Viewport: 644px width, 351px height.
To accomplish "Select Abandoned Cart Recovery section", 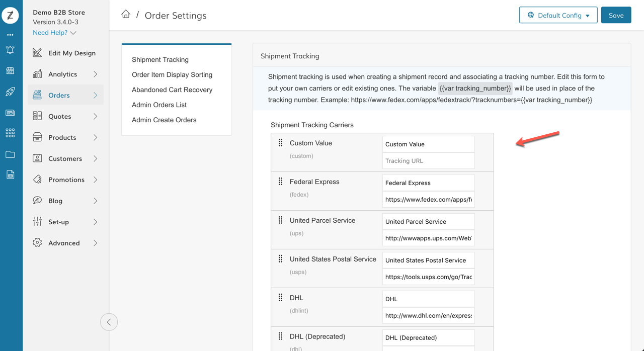I will 172,90.
